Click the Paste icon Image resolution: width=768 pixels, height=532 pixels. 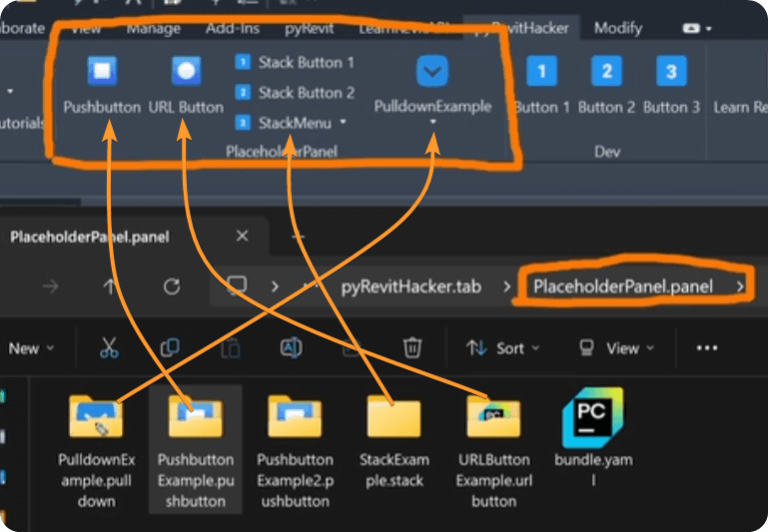click(x=231, y=348)
